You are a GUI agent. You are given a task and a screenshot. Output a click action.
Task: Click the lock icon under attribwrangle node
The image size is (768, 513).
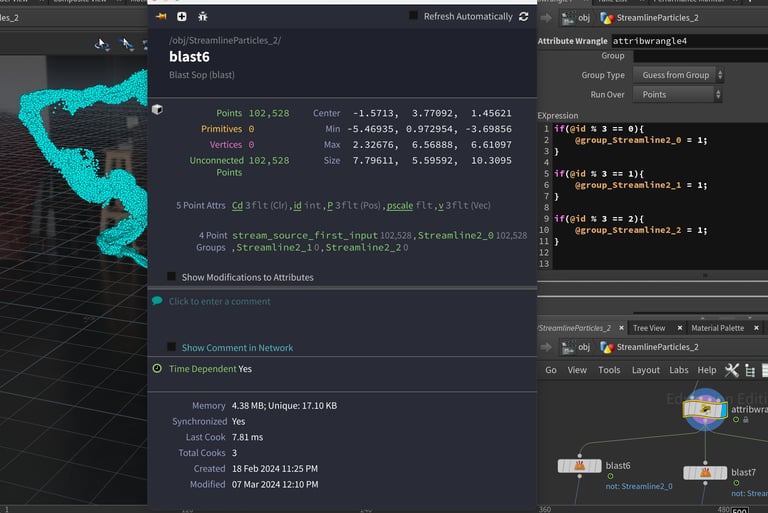point(745,419)
